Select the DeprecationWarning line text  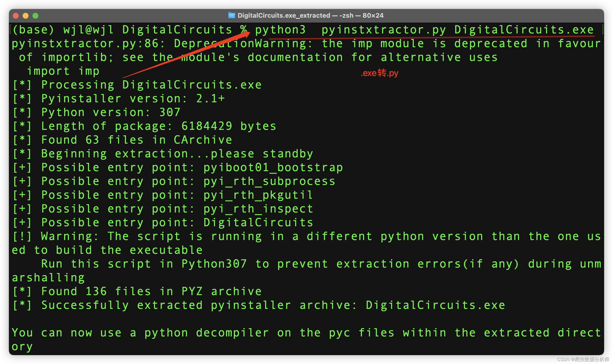306,44
